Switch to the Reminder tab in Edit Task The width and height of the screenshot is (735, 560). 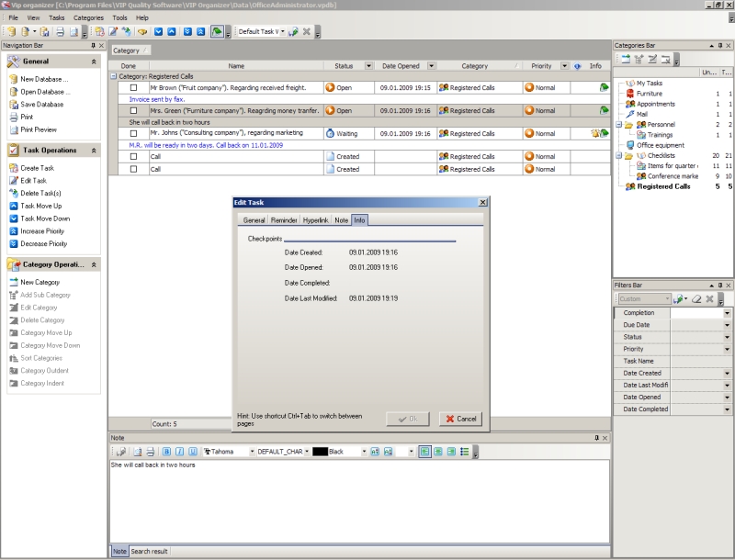[285, 220]
